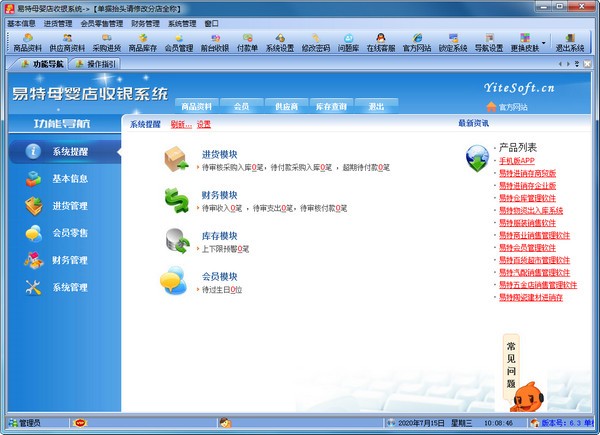The width and height of the screenshot is (600, 435).
Task: Click the 刷新 link
Action: click(x=181, y=124)
